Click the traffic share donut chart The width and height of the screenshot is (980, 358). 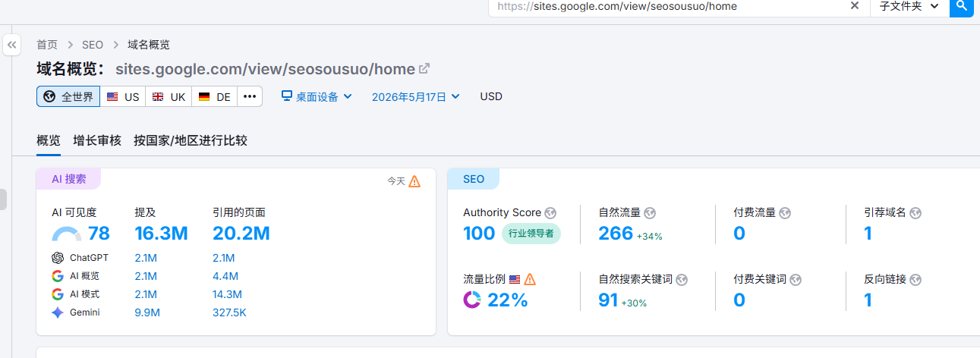(x=472, y=300)
